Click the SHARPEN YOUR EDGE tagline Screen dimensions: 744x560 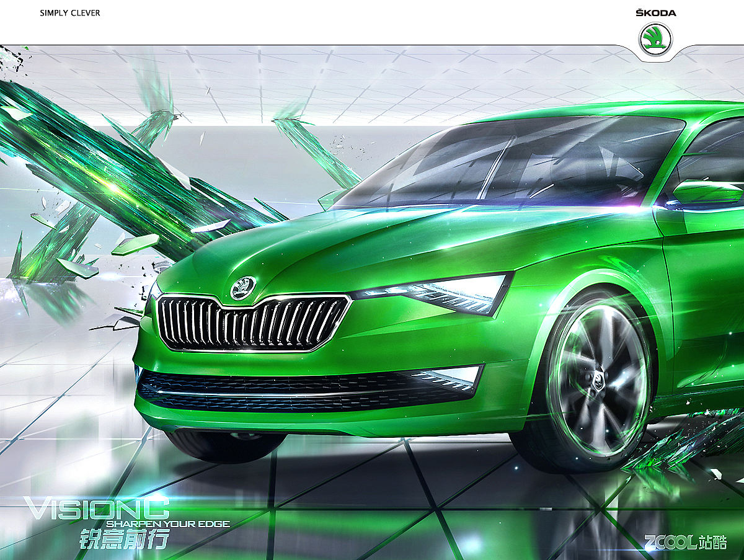[x=167, y=524]
